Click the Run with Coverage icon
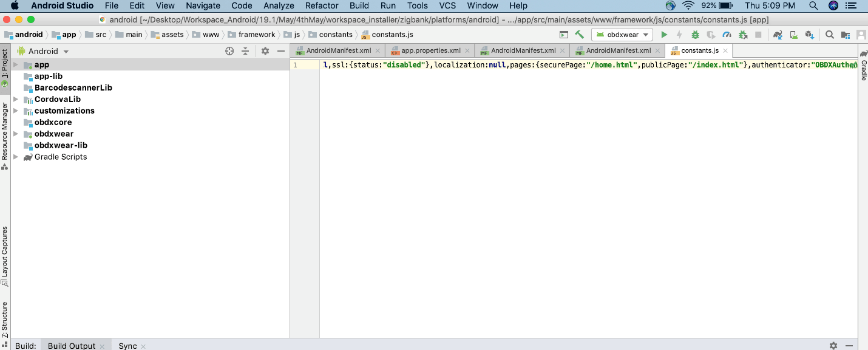The image size is (868, 350). pyautogui.click(x=711, y=35)
